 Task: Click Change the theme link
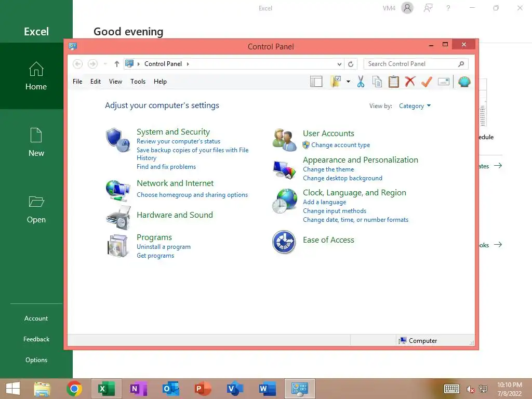tap(328, 169)
